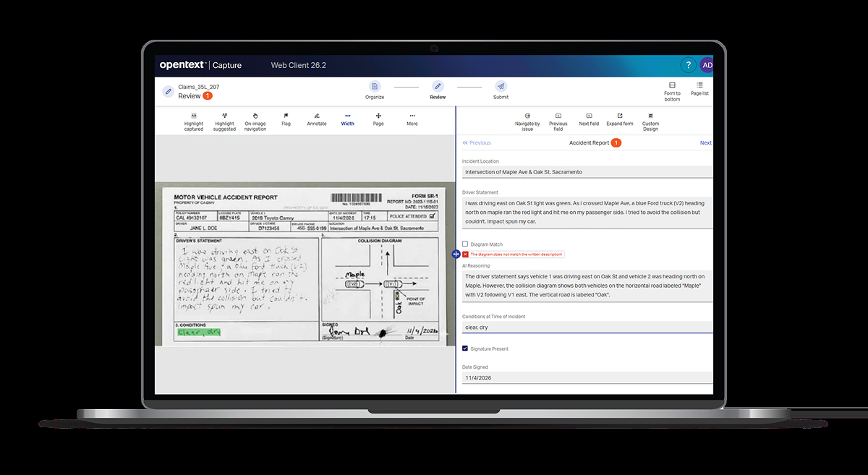Move Form to bottom
The width and height of the screenshot is (868, 475).
tap(672, 91)
